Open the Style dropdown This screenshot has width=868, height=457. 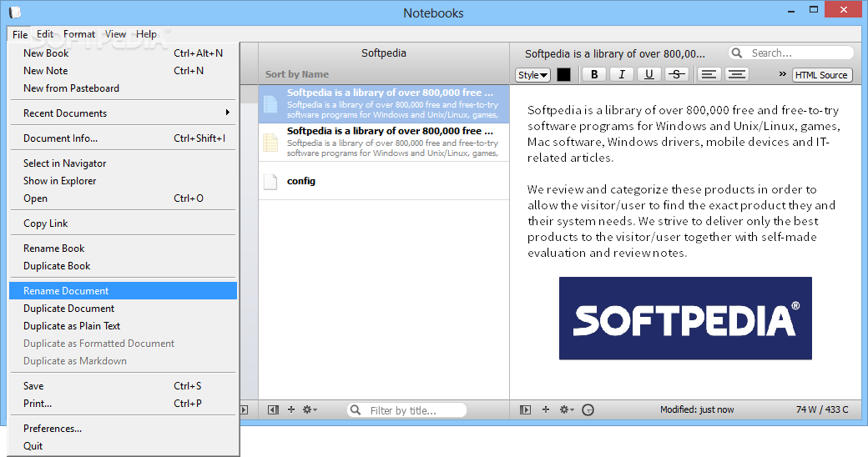(x=533, y=75)
